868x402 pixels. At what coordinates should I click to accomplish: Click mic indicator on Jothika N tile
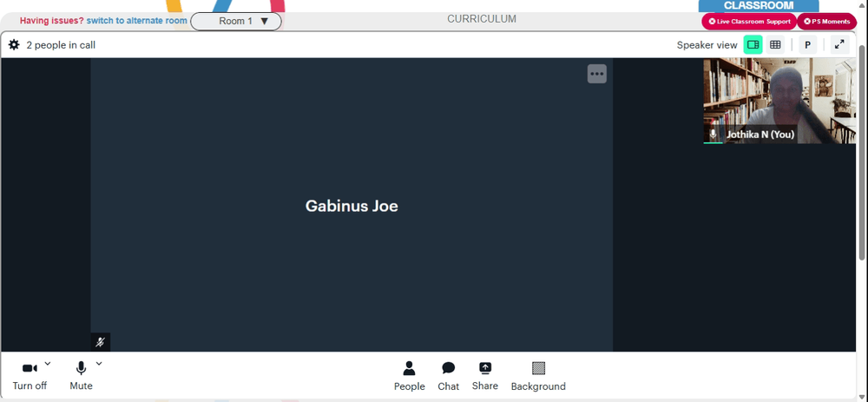point(713,134)
